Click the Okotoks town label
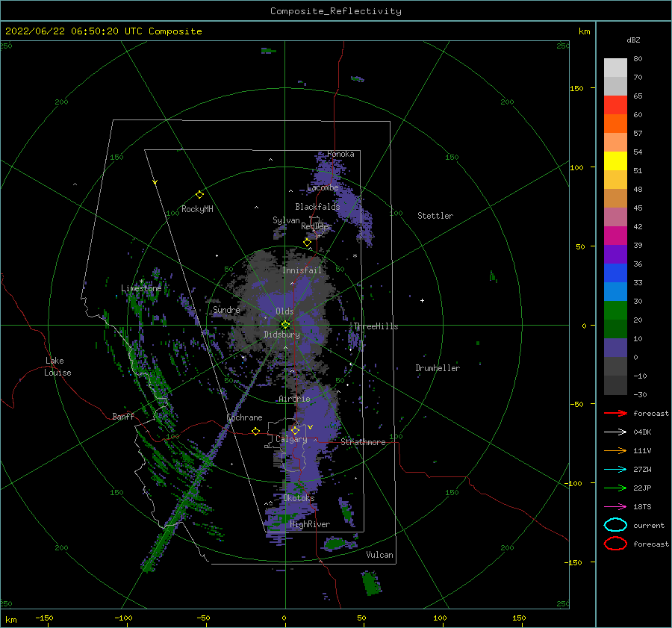This screenshot has height=628, width=672. tap(299, 498)
